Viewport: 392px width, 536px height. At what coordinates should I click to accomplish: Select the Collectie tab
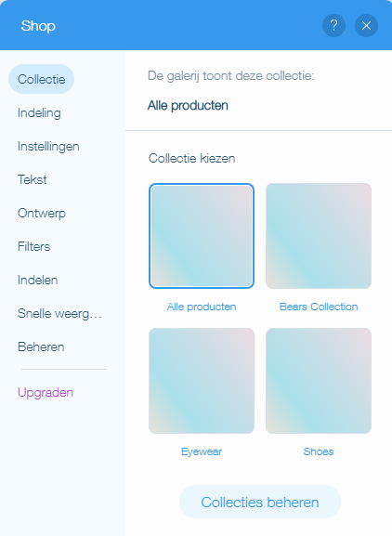point(42,79)
